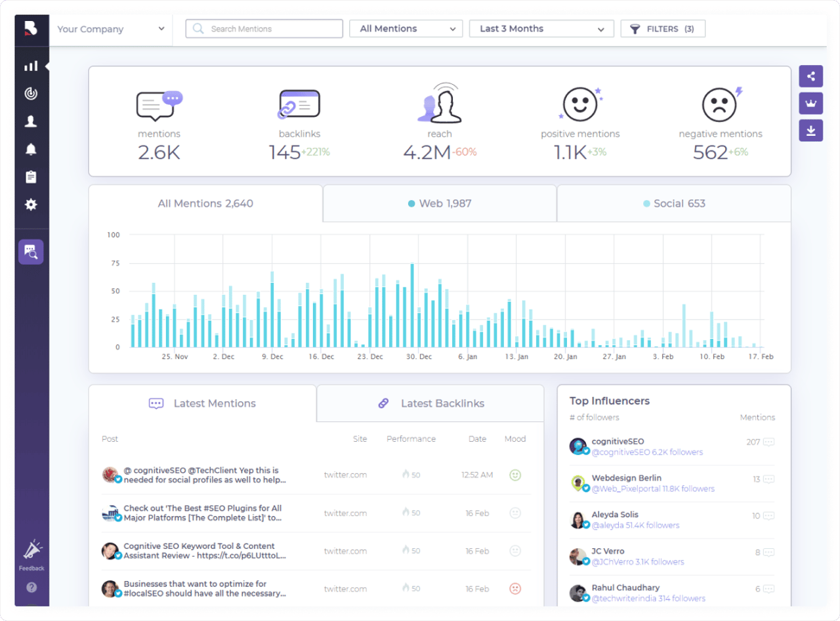Click the Performance column header
Viewport: 840px width, 621px height.
point(411,439)
